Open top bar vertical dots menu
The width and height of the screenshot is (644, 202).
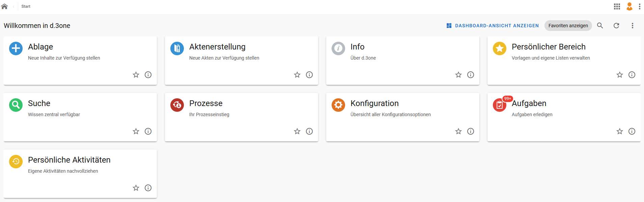(x=640, y=6)
